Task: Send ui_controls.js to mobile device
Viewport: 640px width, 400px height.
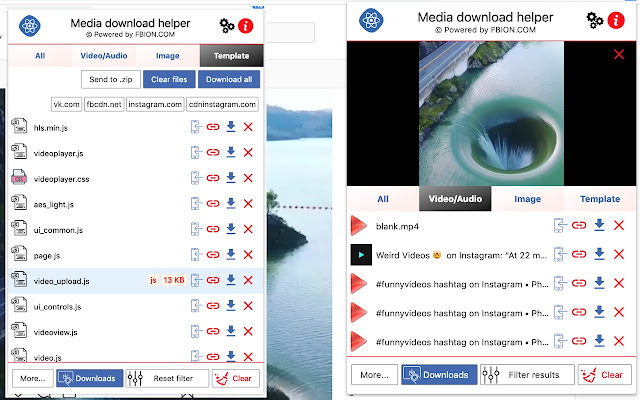Action: [x=196, y=306]
